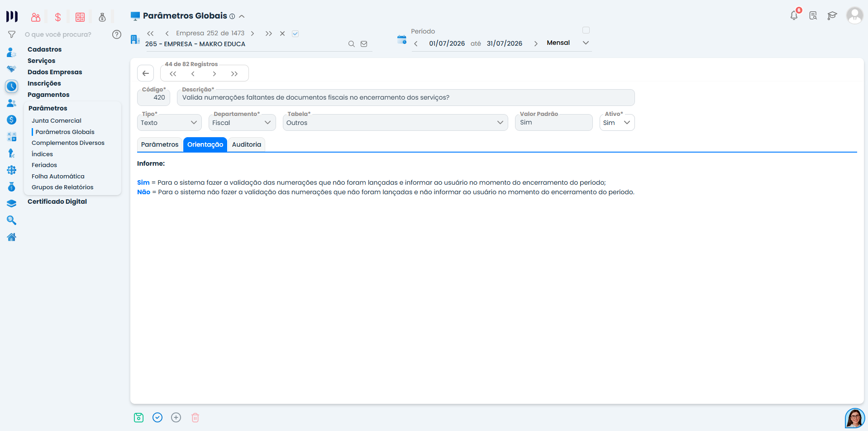Go to previous company with single arrow
Image resolution: width=868 pixels, height=431 pixels.
[167, 34]
